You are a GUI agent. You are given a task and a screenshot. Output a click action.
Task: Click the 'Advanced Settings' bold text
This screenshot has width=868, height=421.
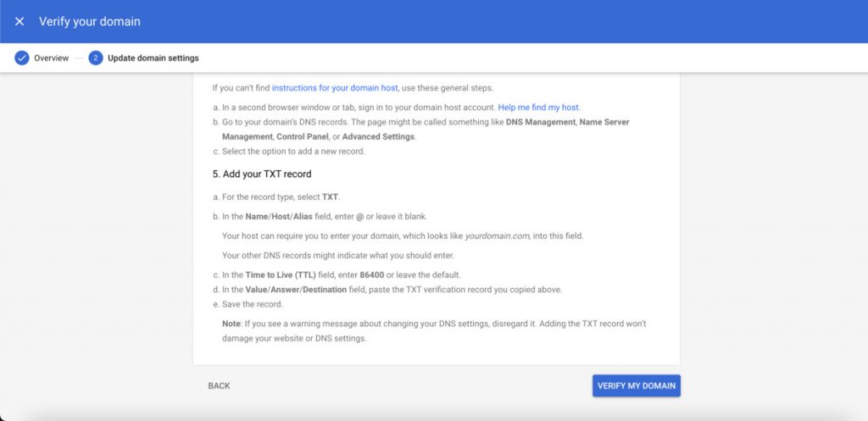[378, 136]
